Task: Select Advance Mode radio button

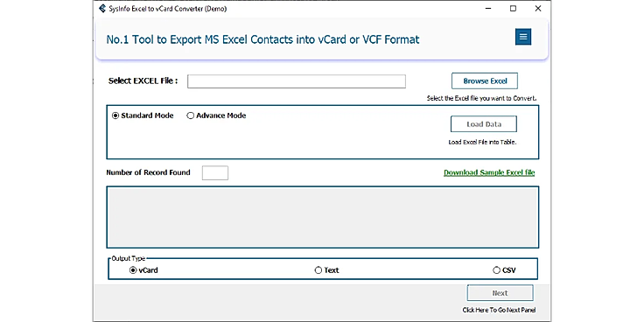Action: 216,115
